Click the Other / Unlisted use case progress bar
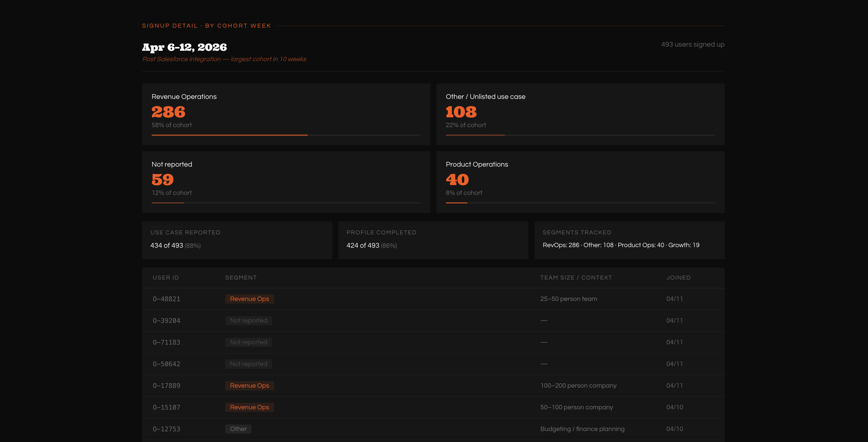This screenshot has height=442, width=868. pos(580,135)
